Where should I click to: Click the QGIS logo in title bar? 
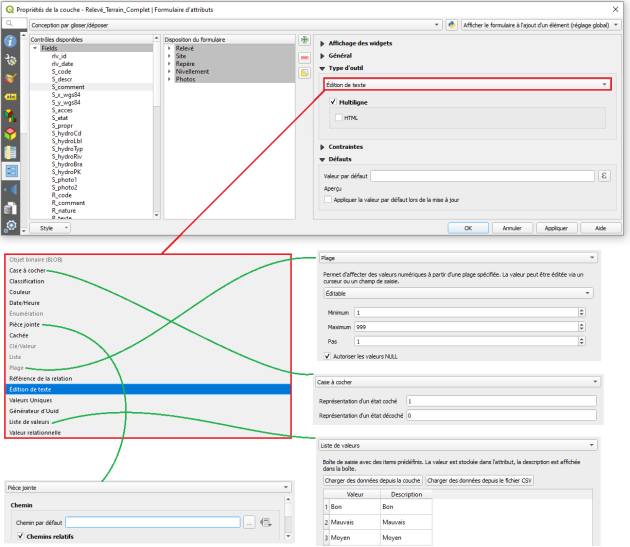pyautogui.click(x=10, y=9)
